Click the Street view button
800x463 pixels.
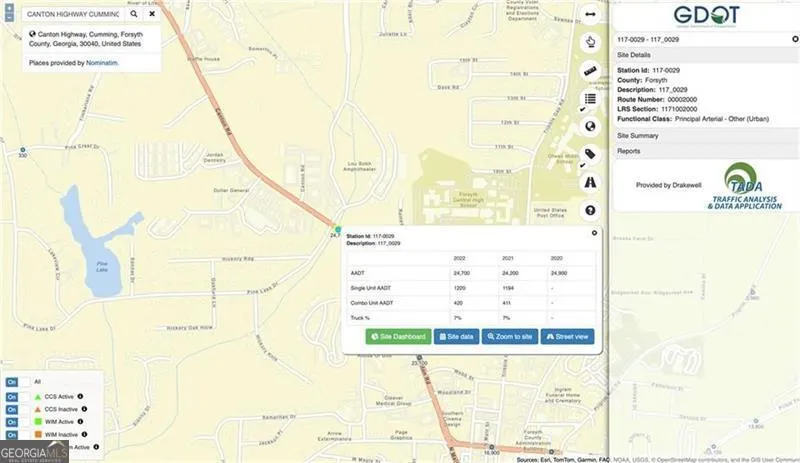[567, 337]
